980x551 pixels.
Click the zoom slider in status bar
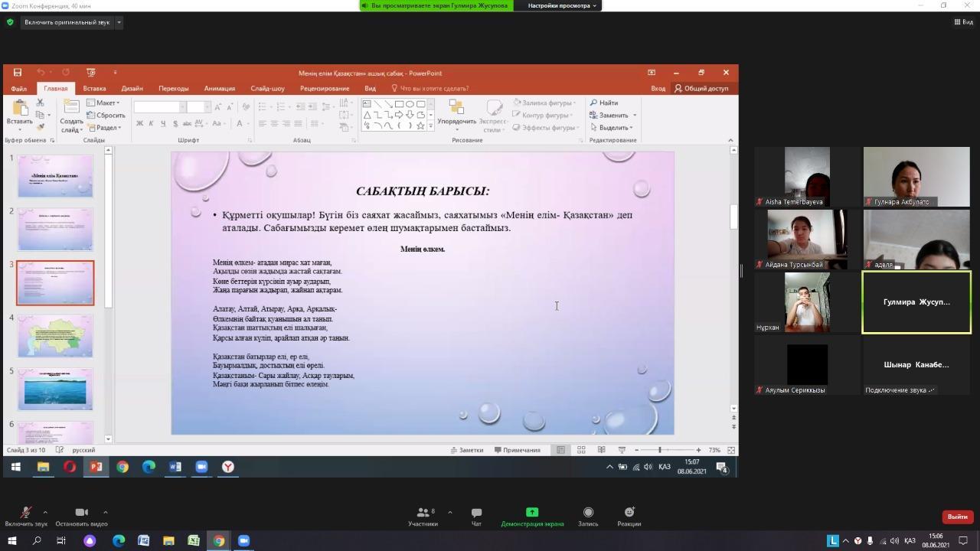[x=660, y=450]
